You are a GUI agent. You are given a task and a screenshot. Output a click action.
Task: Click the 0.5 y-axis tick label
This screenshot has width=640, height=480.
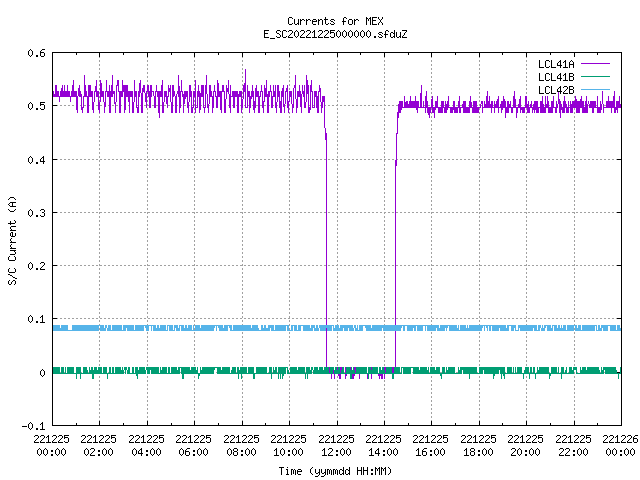[x=36, y=106]
